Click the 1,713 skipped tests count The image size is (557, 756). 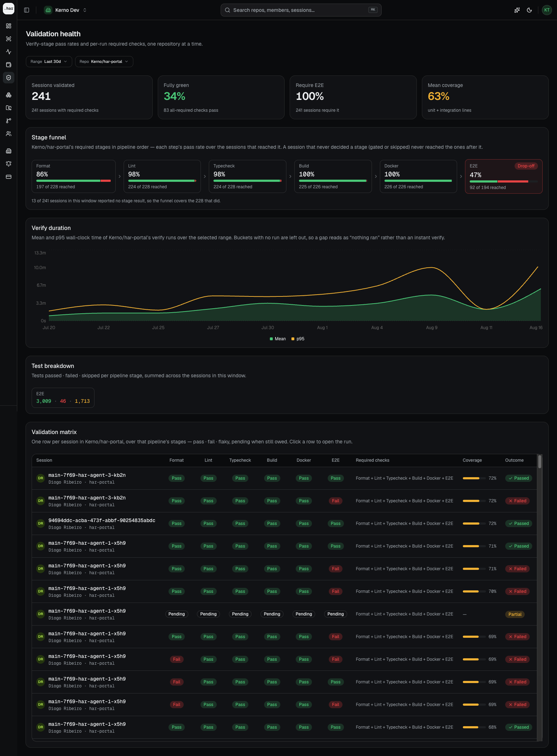pyautogui.click(x=82, y=401)
